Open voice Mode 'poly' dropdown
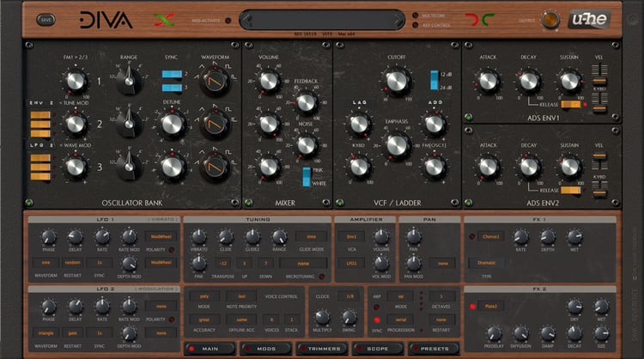This screenshot has width=644, height=359. tap(204, 296)
